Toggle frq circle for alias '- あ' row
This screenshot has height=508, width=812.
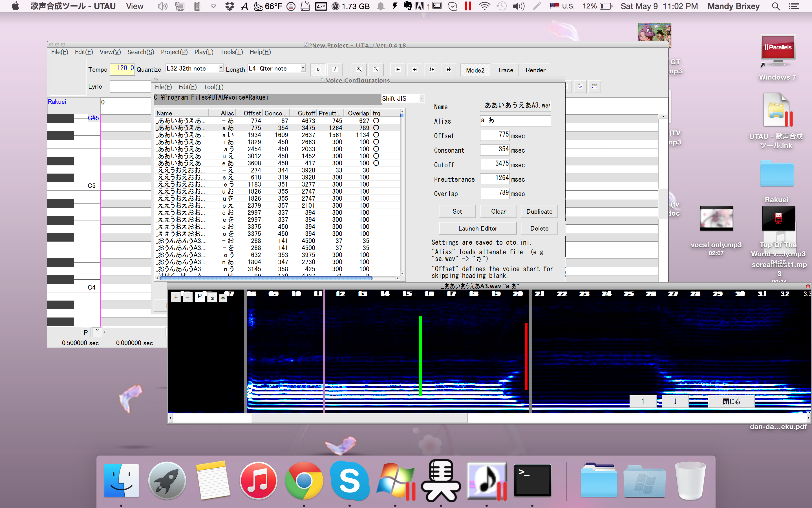[376, 121]
